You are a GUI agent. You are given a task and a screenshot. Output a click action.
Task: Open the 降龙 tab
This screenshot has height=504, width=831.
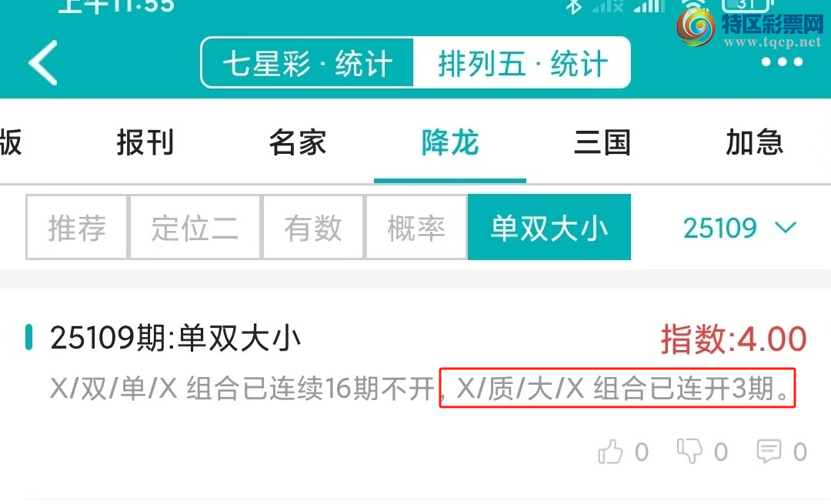(x=450, y=142)
